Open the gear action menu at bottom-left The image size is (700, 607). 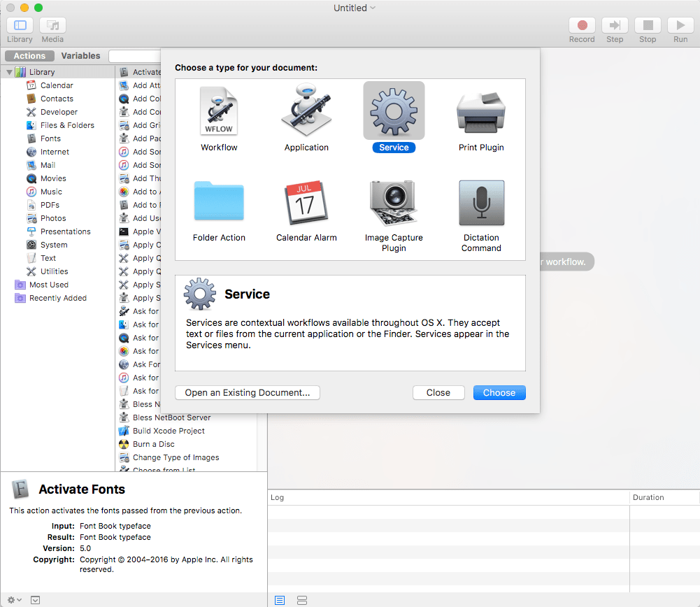(x=14, y=600)
